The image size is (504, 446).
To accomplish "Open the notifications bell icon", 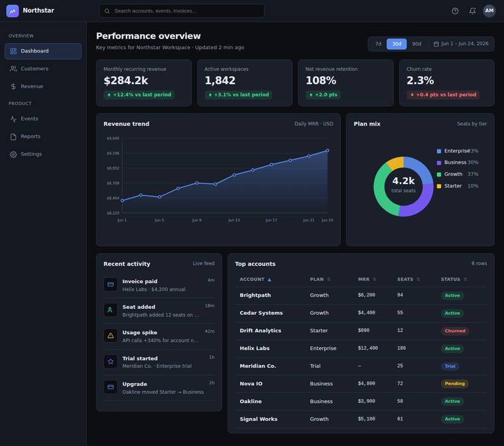I will (x=472, y=11).
